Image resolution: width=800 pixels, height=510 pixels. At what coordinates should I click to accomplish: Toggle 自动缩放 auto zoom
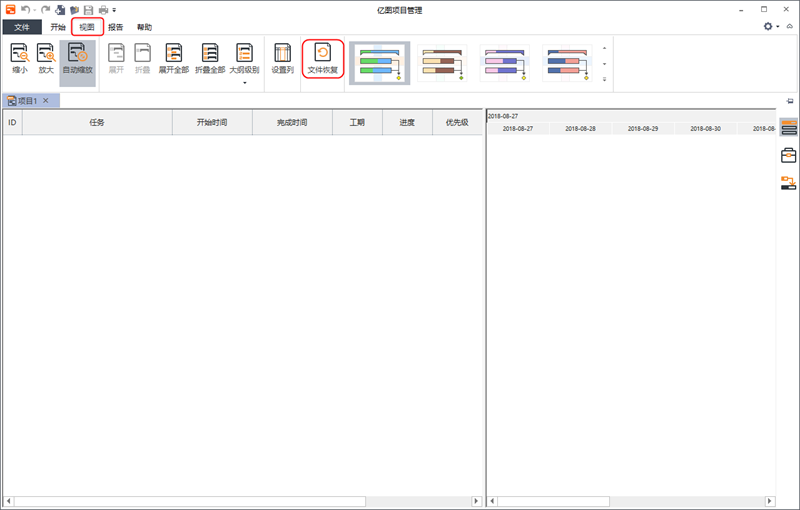78,63
